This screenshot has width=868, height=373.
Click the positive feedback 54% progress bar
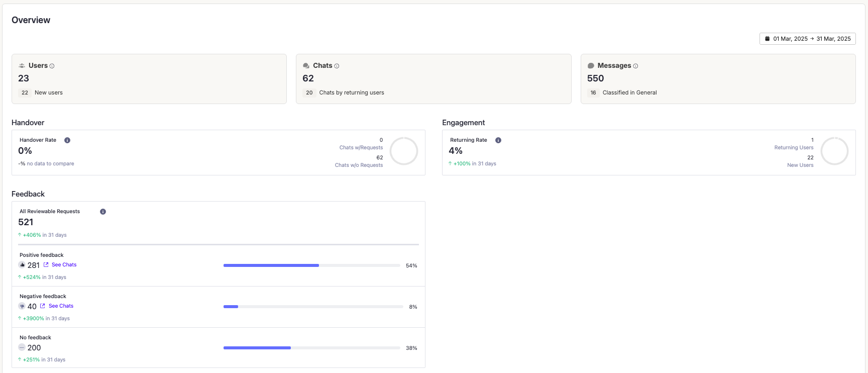pyautogui.click(x=311, y=265)
